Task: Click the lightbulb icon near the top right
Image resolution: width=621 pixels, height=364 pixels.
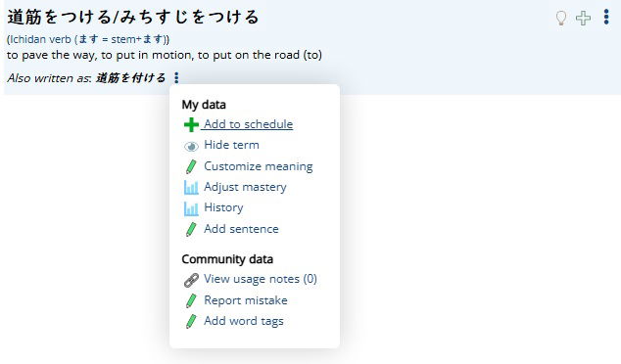Action: tap(561, 19)
